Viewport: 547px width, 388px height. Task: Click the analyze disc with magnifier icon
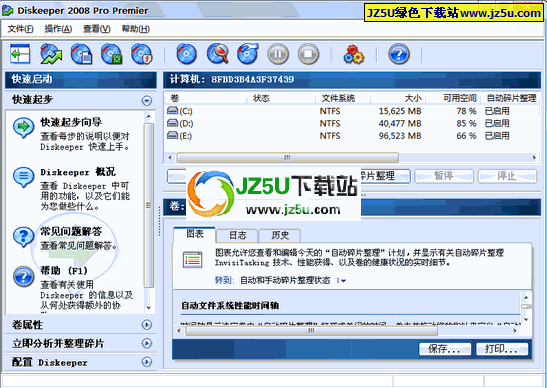pyautogui.click(x=217, y=54)
